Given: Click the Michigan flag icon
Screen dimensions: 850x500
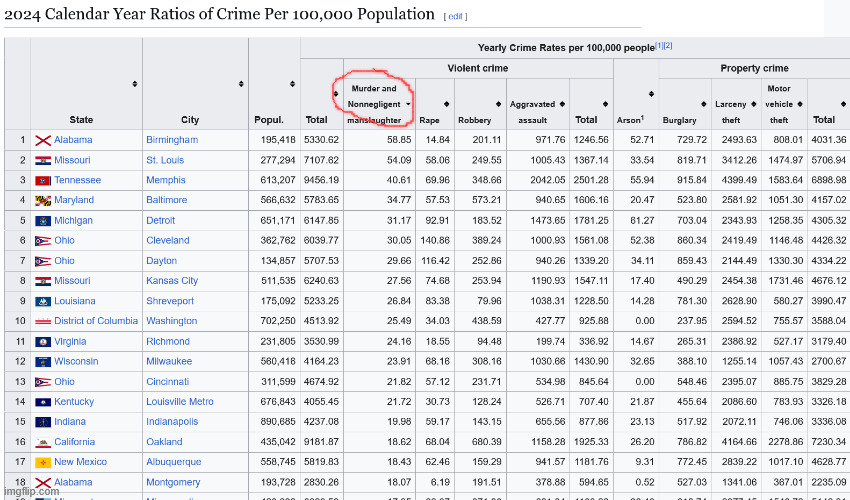Looking at the screenshot, I should tap(43, 221).
